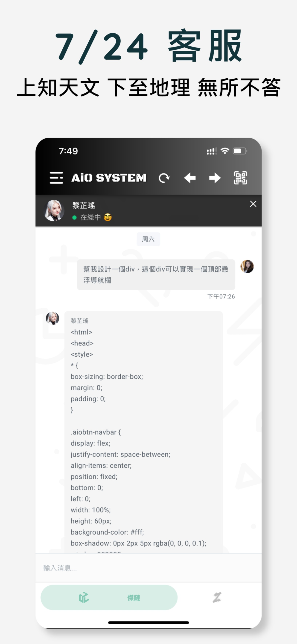Open the QR code scanner icon
The height and width of the screenshot is (644, 297).
tap(240, 178)
